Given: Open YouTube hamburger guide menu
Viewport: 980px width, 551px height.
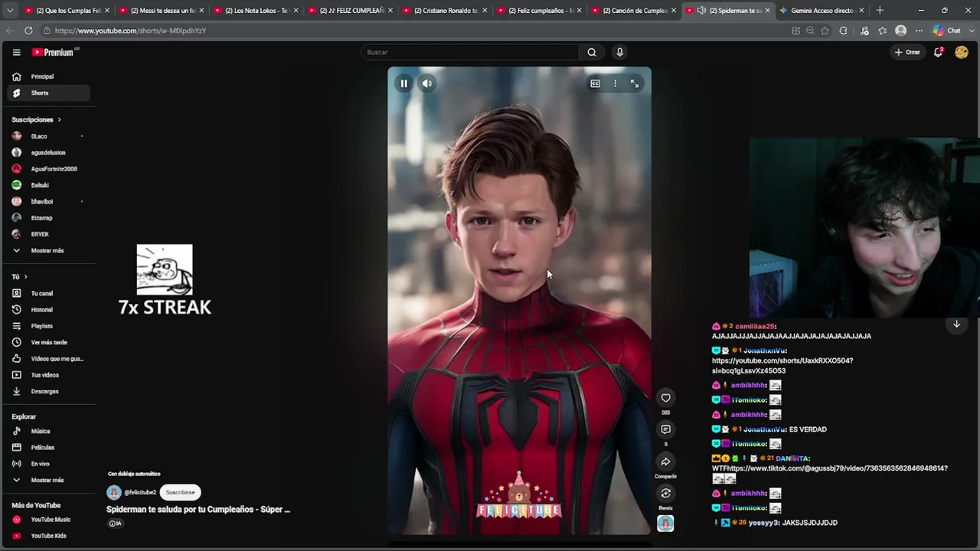Looking at the screenshot, I should click(x=16, y=52).
